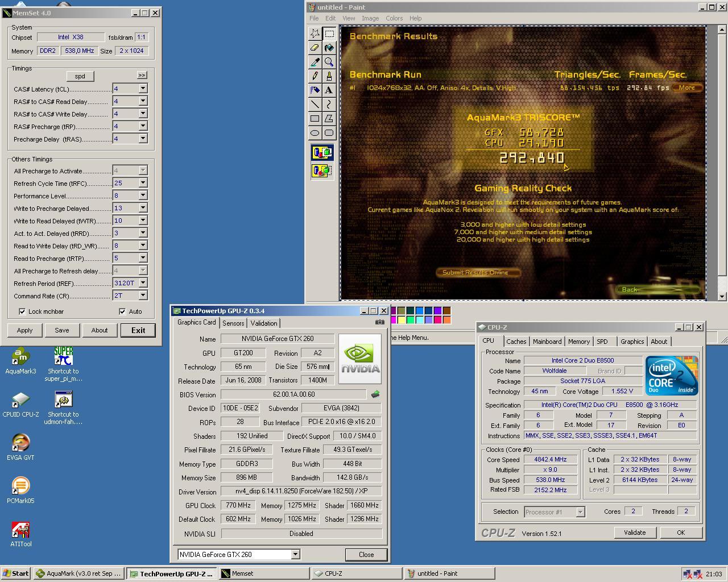Image resolution: width=728 pixels, height=582 pixels.
Task: Open the Colors menu in Paint
Action: pyautogui.click(x=394, y=18)
